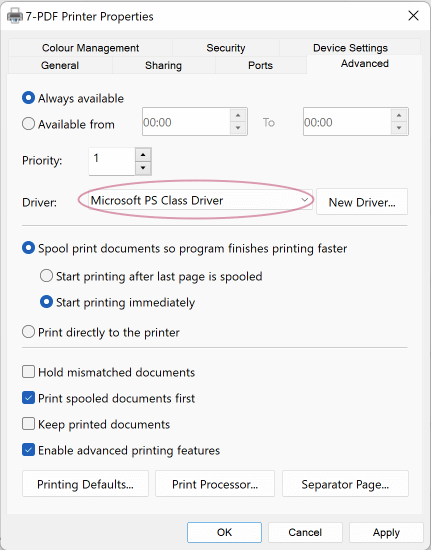This screenshot has height=550, width=431.
Task: Click the Priority value field
Action: coord(112,161)
